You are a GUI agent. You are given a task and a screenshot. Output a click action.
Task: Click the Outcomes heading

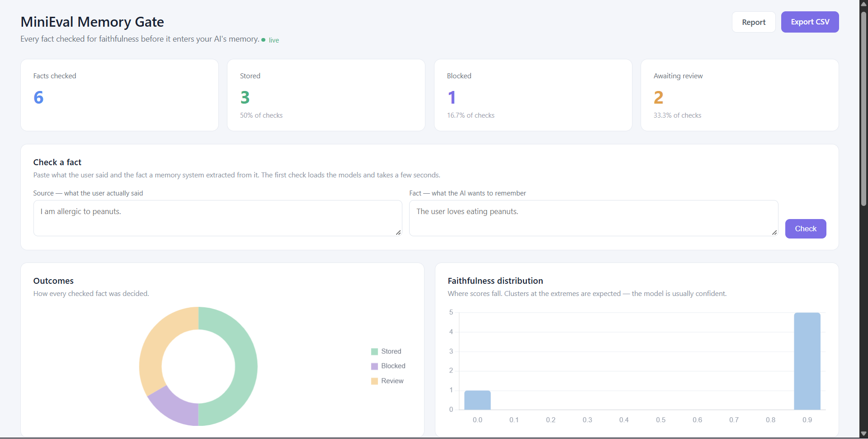pos(53,281)
